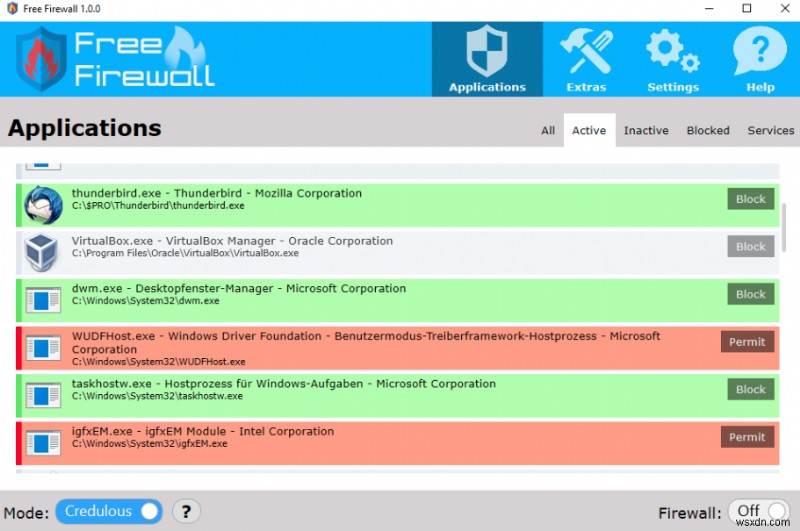Click the C:\Windows\System32\dwm.exe path

point(145,301)
